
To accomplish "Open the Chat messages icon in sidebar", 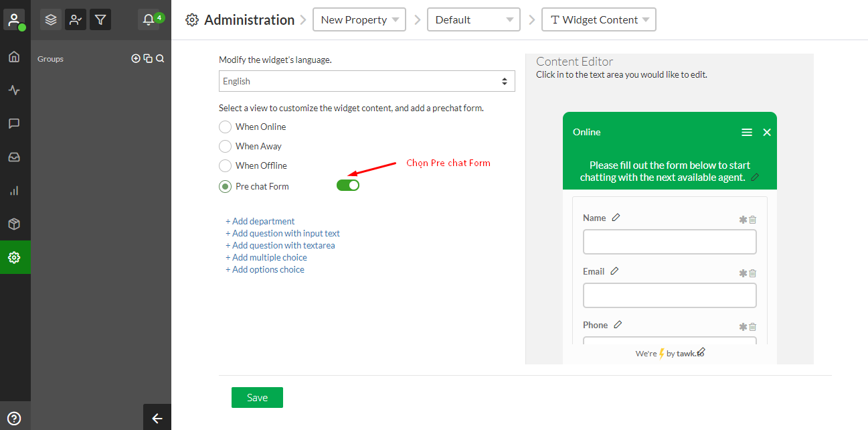I will point(14,124).
